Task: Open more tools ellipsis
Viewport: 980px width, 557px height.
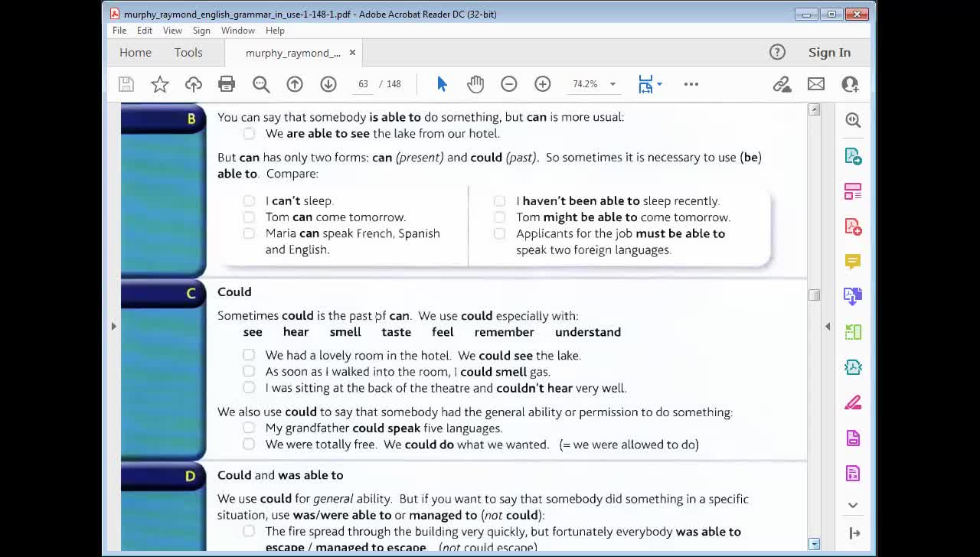Action: [x=691, y=84]
